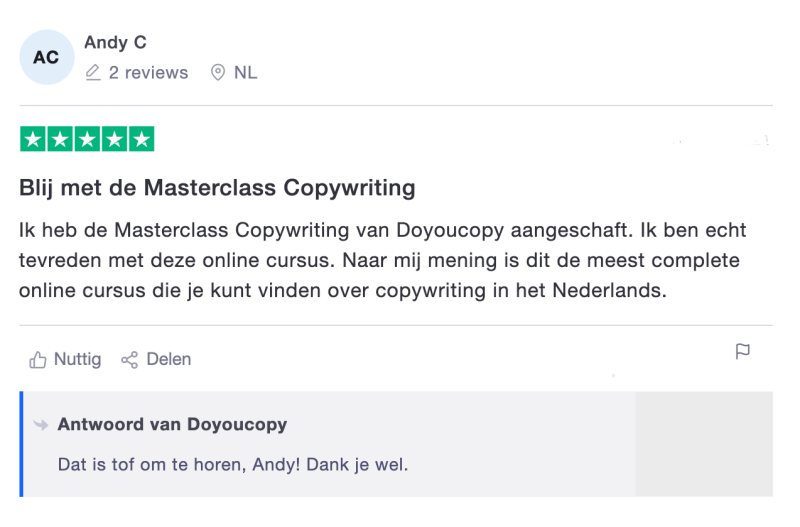Image resolution: width=800 pixels, height=527 pixels.
Task: Click the reply arrow icon
Action: click(41, 424)
